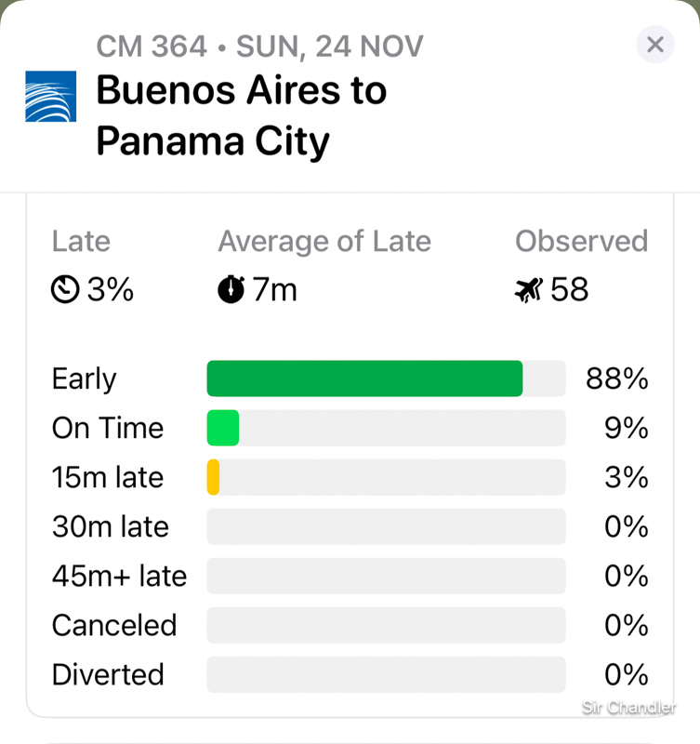Tap the Average of Late label
The width and height of the screenshot is (700, 744).
(x=324, y=242)
